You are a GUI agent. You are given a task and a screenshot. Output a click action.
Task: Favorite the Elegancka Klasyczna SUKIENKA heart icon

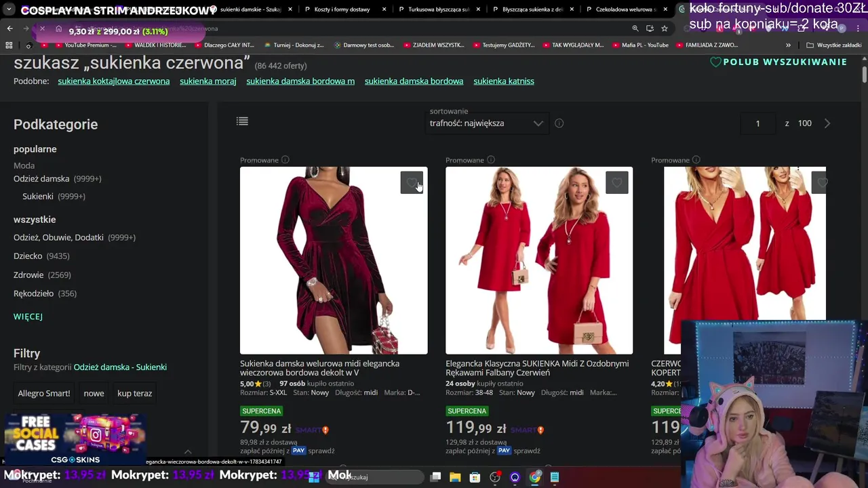click(617, 182)
